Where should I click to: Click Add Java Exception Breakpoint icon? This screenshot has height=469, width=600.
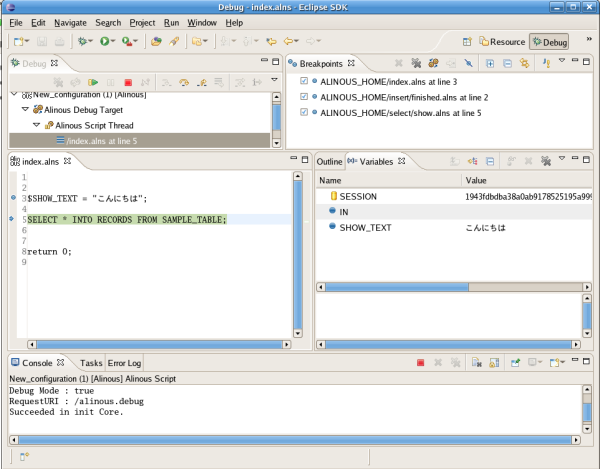pos(547,63)
